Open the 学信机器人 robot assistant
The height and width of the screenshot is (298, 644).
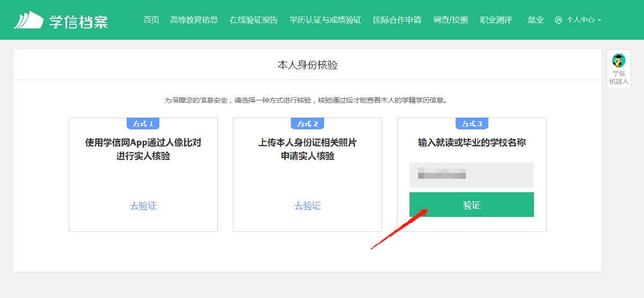[618, 69]
